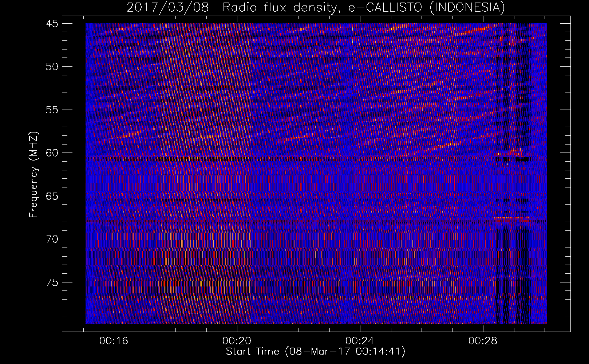This screenshot has height=364, width=589.
Task: Click the 00:28 time tick label
Action: (x=483, y=341)
